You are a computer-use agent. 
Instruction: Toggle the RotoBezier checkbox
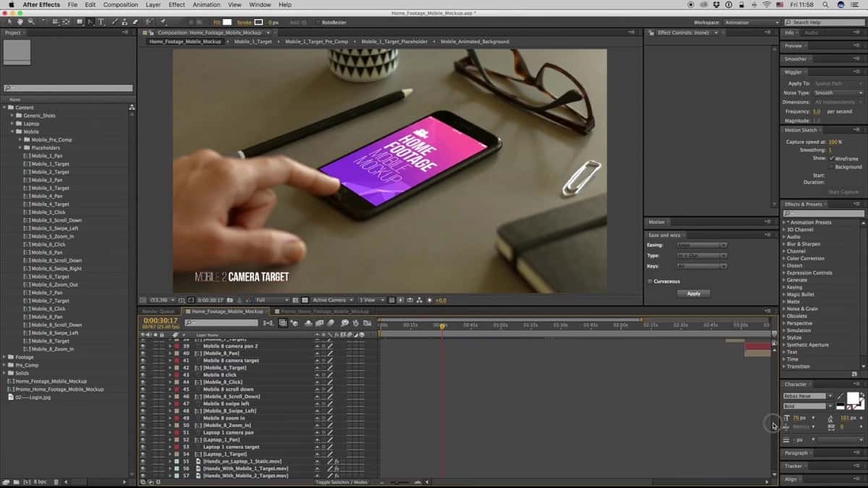pyautogui.click(x=317, y=22)
